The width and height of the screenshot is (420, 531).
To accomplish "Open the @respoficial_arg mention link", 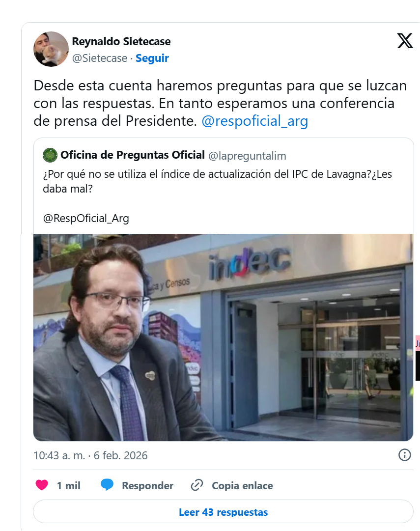I will pyautogui.click(x=255, y=121).
